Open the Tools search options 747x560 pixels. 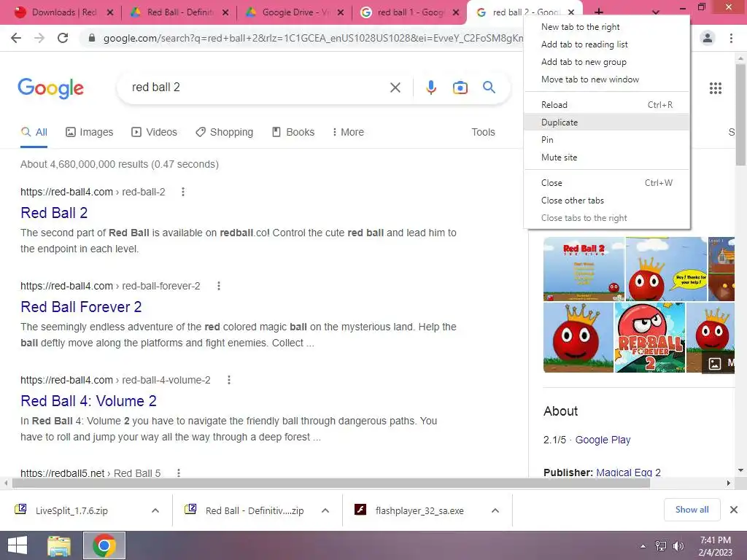click(x=483, y=133)
